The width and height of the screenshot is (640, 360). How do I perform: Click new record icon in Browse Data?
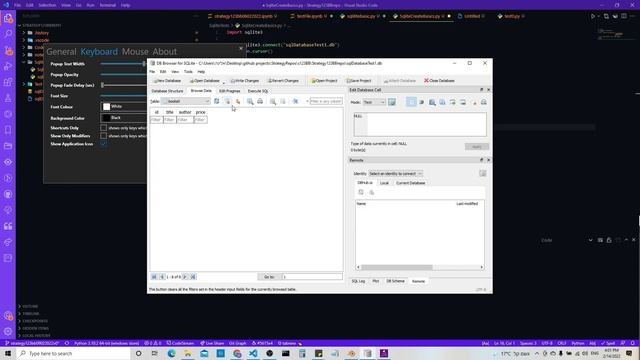pos(273,101)
